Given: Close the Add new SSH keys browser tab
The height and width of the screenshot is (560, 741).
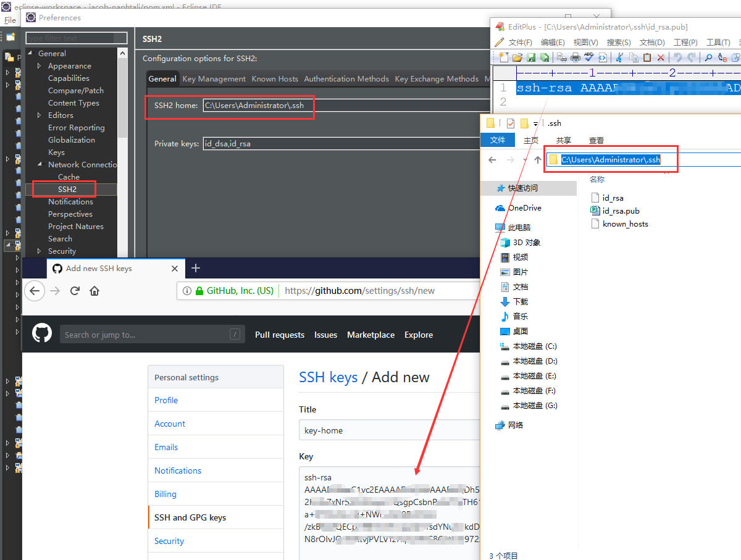Looking at the screenshot, I should click(175, 269).
